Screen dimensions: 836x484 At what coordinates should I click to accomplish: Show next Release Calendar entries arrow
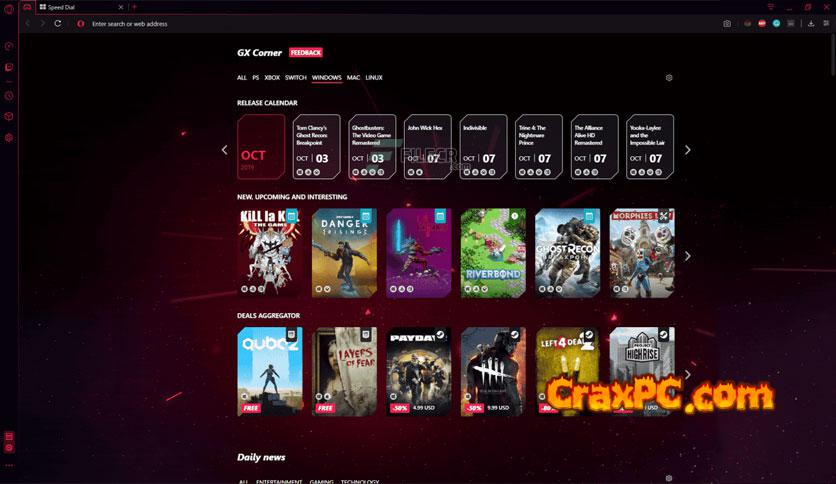tap(687, 150)
